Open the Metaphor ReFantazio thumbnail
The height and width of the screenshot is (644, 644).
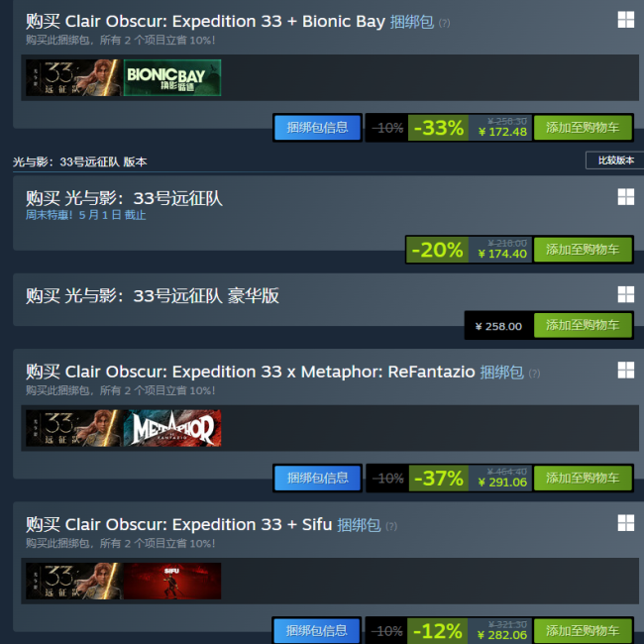[172, 428]
